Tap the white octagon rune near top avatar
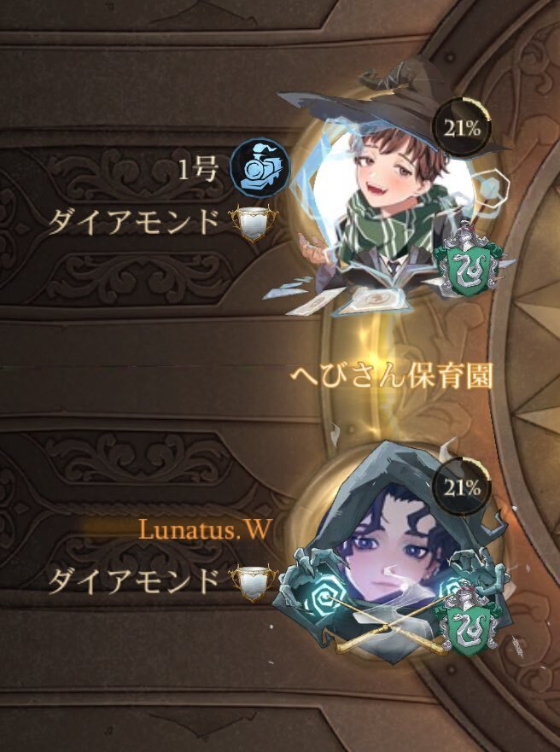The height and width of the screenshot is (752, 560). (491, 189)
